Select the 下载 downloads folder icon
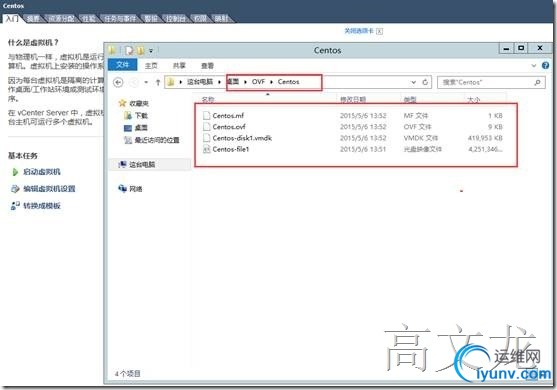 (x=128, y=115)
